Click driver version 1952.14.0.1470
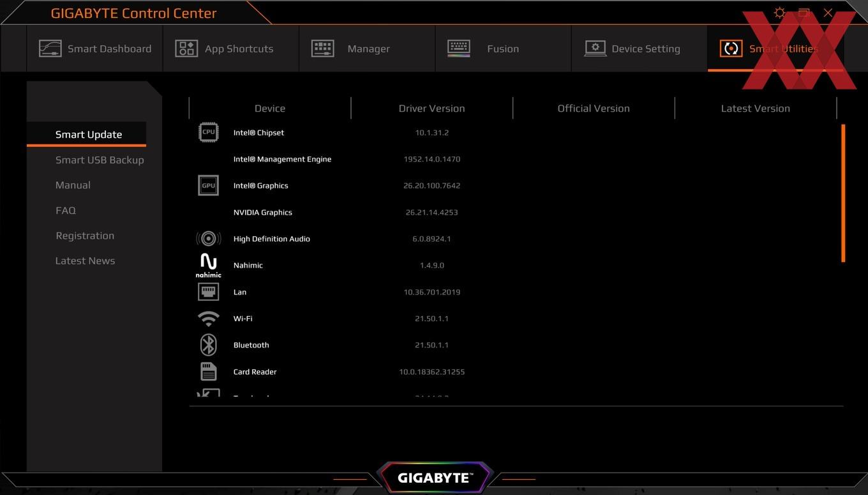The height and width of the screenshot is (495, 868). pos(432,159)
